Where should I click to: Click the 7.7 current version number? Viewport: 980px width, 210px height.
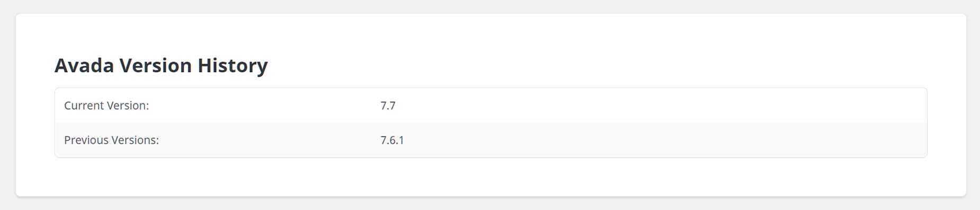(388, 106)
